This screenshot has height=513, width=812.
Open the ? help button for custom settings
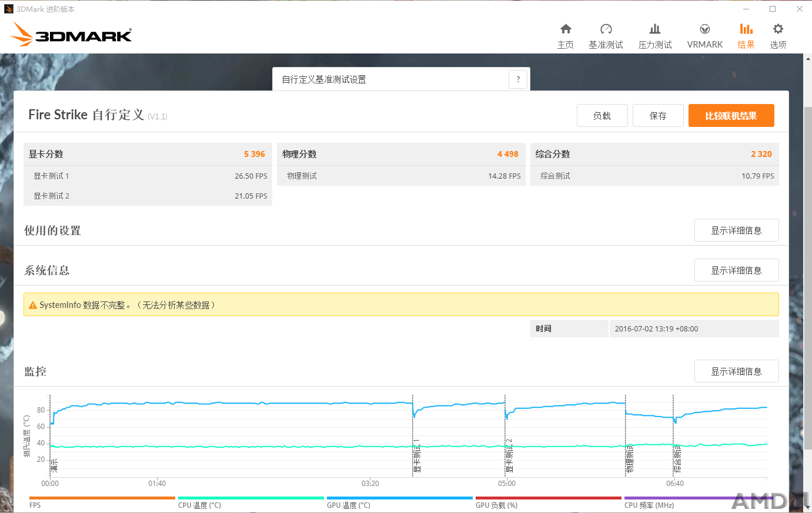(518, 79)
